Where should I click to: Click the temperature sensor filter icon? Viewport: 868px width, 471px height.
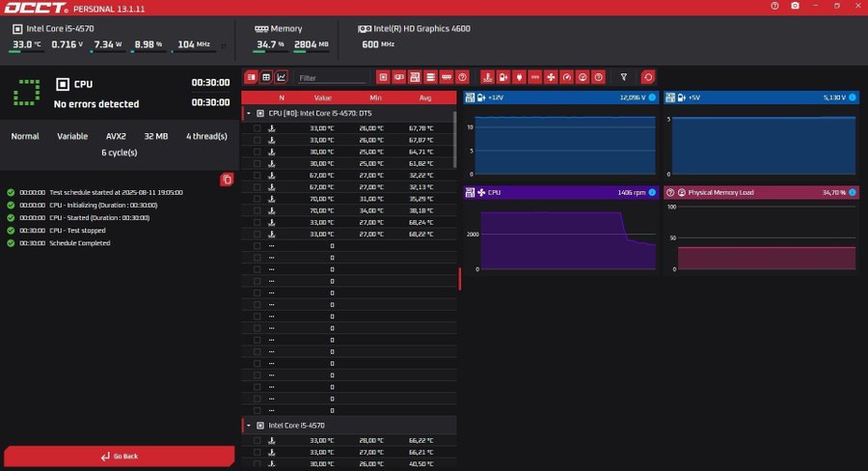(x=487, y=77)
